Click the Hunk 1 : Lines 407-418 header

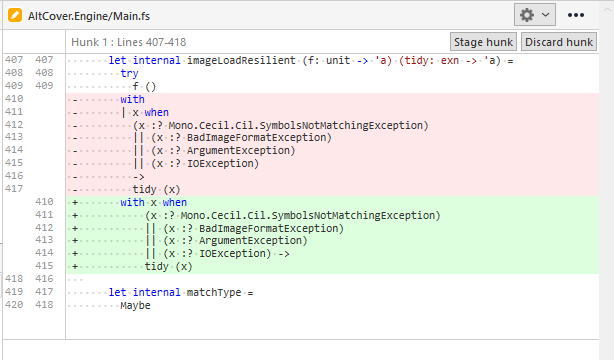pos(128,42)
